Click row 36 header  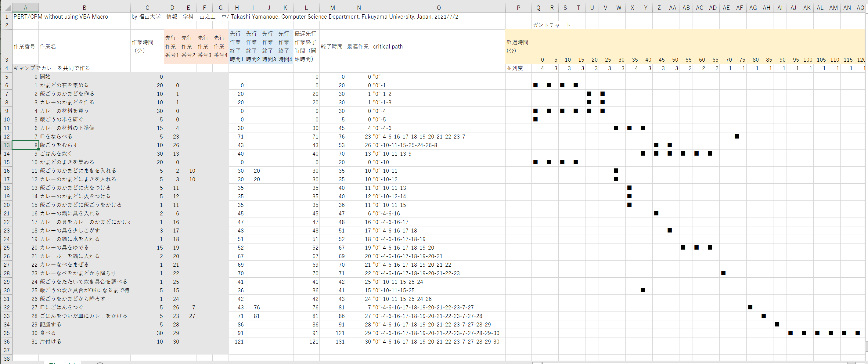tap(6, 341)
